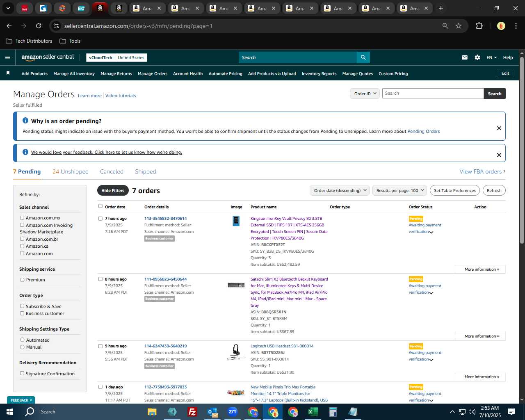The width and height of the screenshot is (525, 420).
Task: Tick the select-all orders checkbox
Action: [x=100, y=206]
